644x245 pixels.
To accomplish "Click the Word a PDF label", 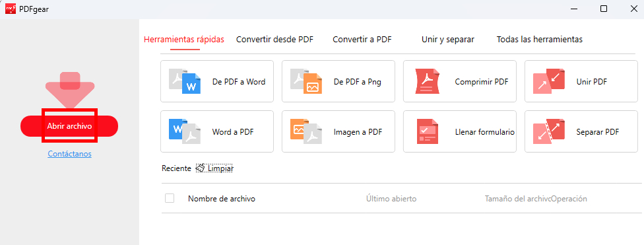I will [233, 132].
